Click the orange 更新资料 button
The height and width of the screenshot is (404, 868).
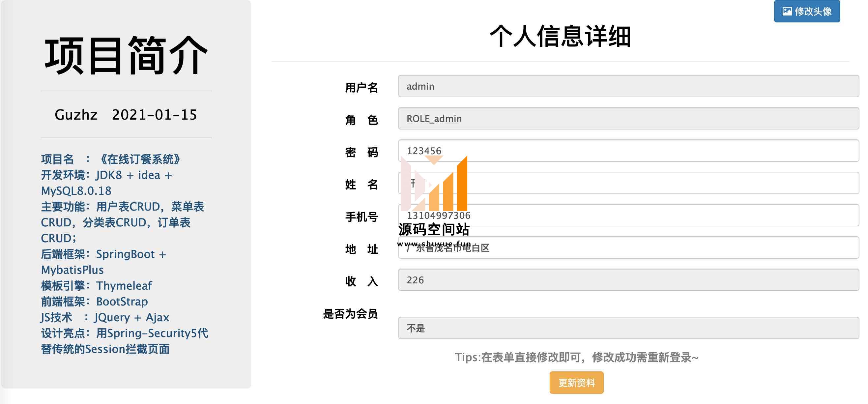(576, 383)
